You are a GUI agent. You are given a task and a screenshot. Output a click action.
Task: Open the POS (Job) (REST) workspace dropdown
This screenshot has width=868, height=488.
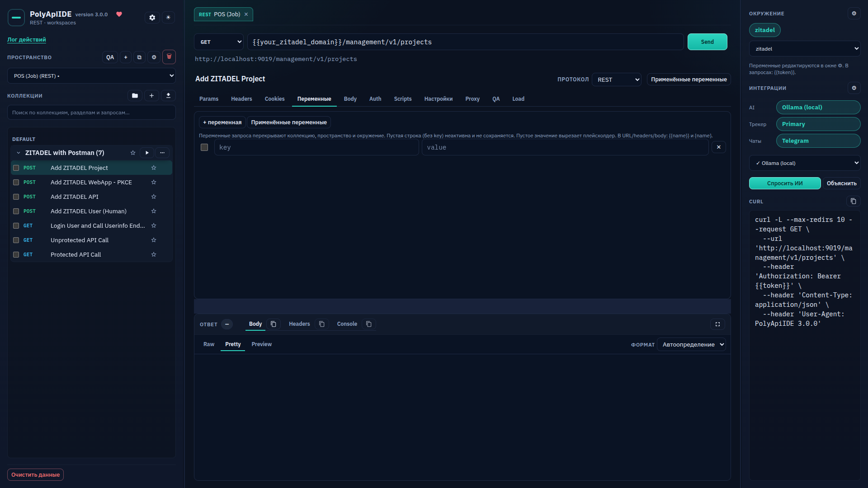[x=91, y=76]
